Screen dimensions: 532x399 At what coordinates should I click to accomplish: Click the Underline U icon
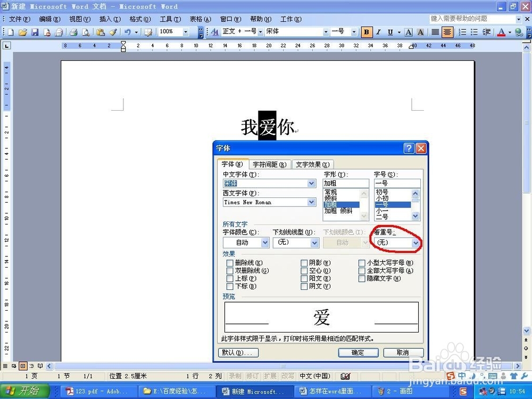pos(390,32)
